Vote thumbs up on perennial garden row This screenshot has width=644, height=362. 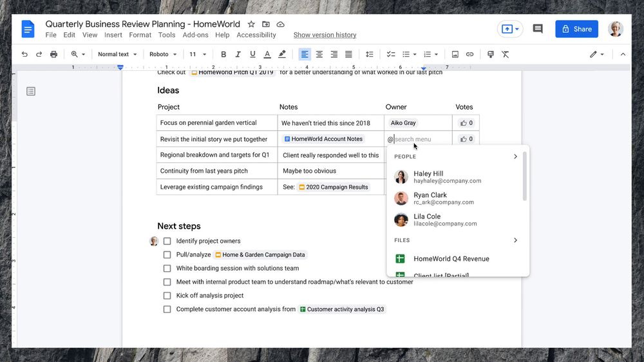point(466,123)
